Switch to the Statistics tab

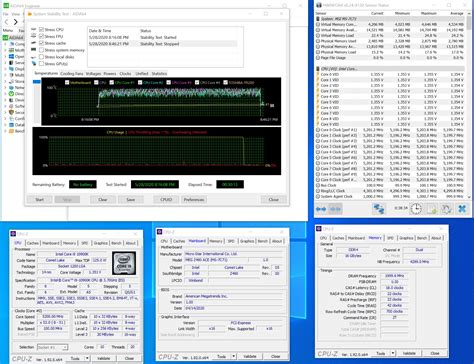pos(159,74)
